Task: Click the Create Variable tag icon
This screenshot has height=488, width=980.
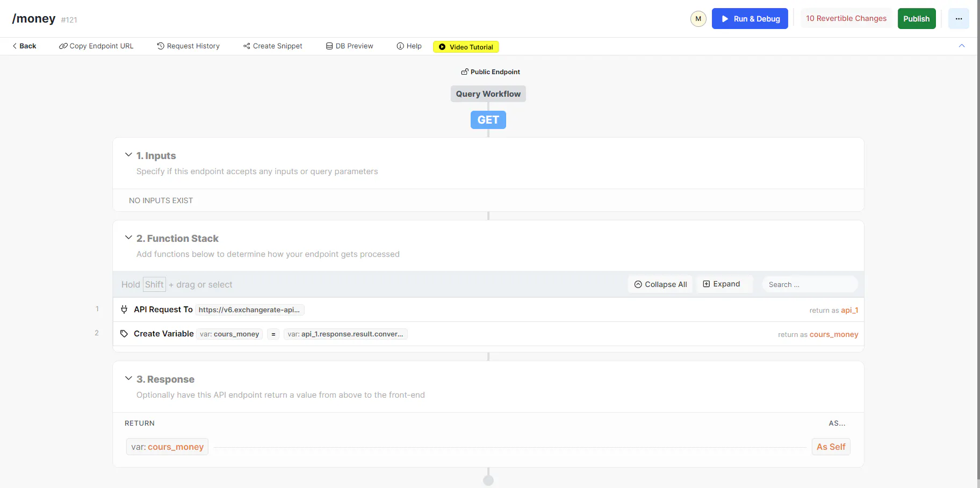Action: click(x=124, y=334)
